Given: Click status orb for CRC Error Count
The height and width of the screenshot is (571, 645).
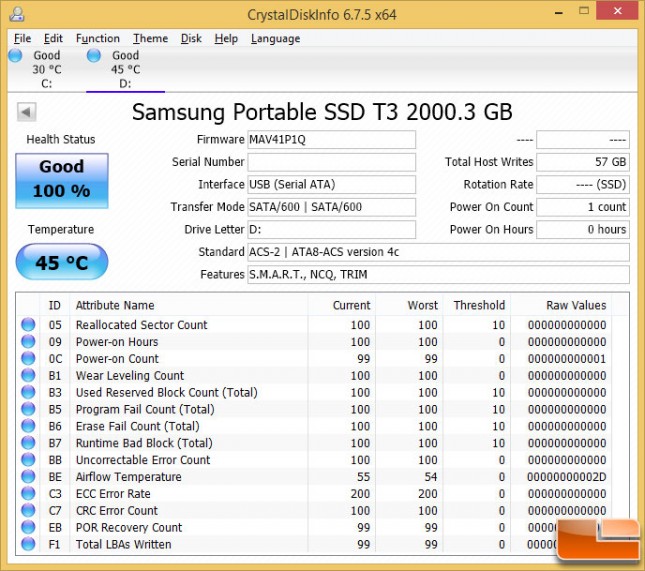Looking at the screenshot, I should click(28, 510).
